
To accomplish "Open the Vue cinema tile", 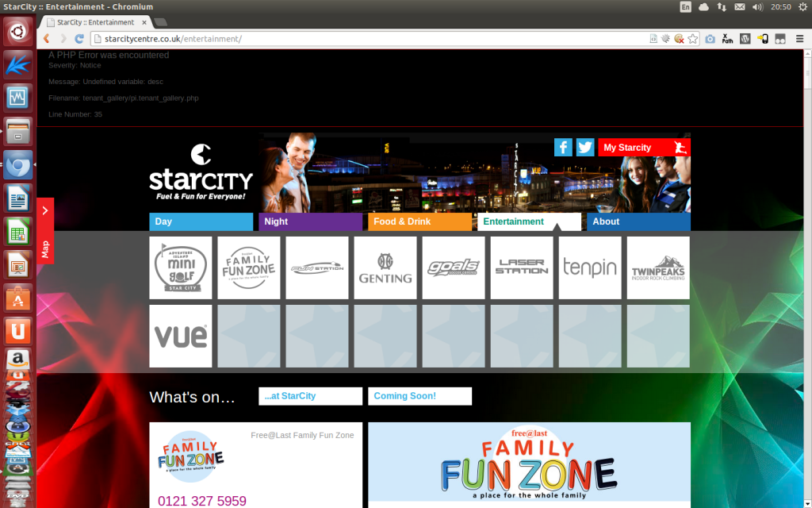I will pos(181,336).
